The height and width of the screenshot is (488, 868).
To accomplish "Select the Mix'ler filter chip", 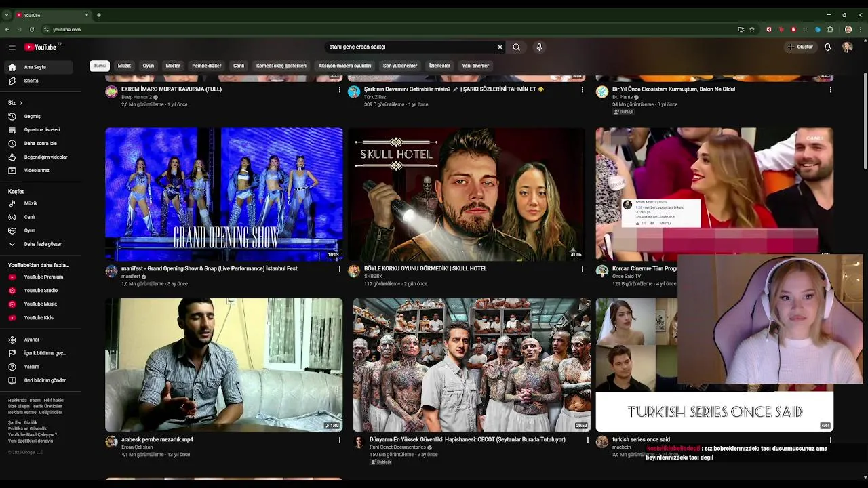I will coord(173,66).
